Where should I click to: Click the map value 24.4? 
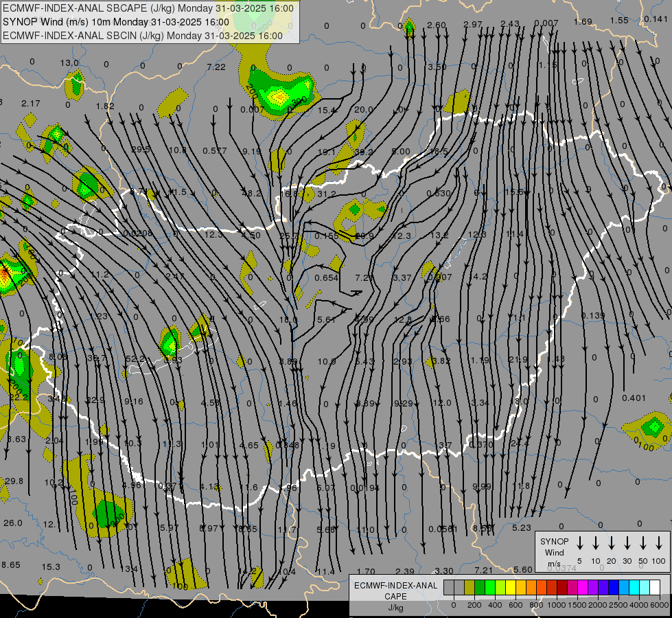[520, 443]
